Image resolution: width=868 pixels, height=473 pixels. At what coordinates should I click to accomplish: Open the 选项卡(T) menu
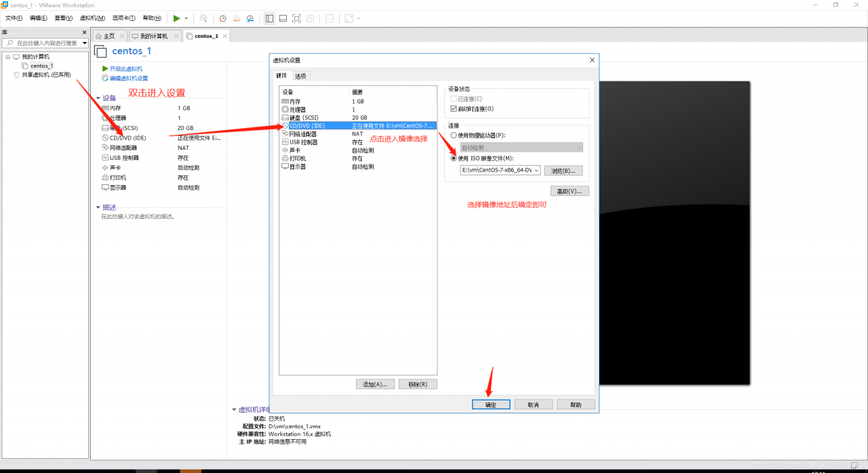(124, 18)
